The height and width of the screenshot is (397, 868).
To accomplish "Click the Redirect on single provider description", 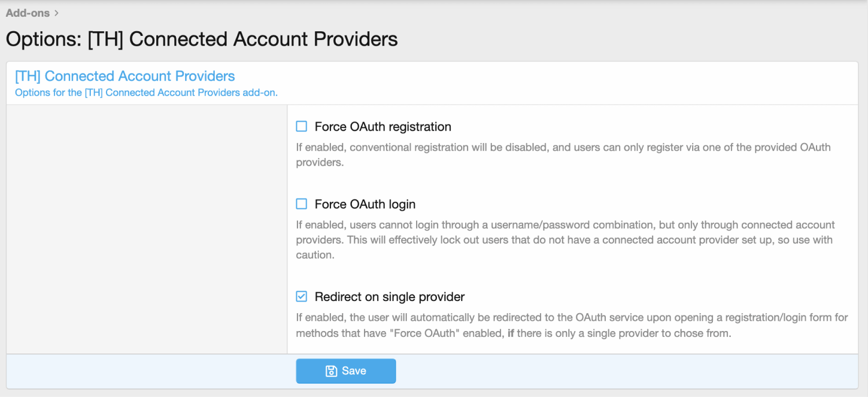I will point(572,325).
